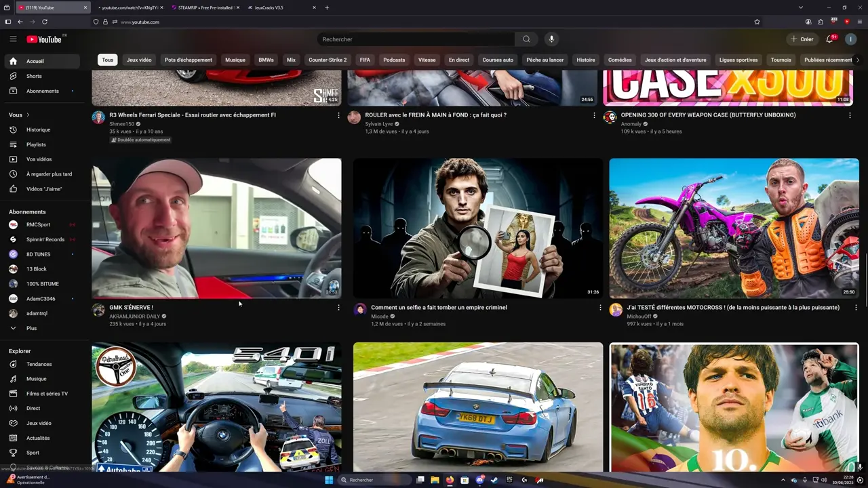Expand subscriptions with Plus
This screenshot has height=488, width=868.
tap(41, 328)
